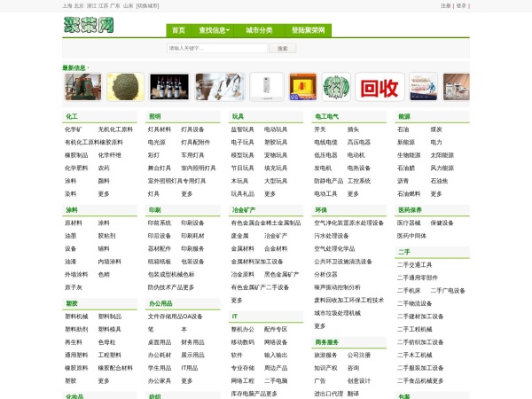
Task: Click the 印刷耗材 link
Action: click(x=192, y=236)
